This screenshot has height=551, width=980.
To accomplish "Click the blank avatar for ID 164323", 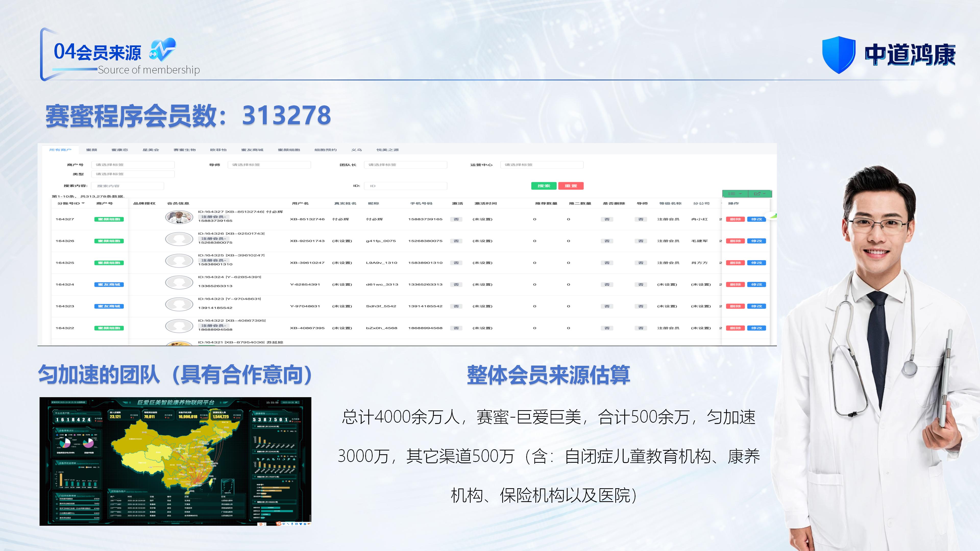I will [x=179, y=304].
